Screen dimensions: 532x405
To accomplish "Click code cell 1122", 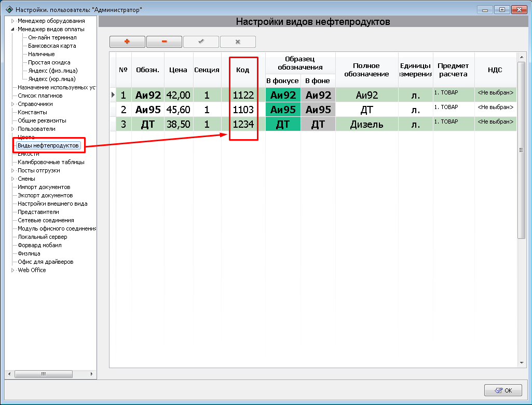I will point(243,95).
